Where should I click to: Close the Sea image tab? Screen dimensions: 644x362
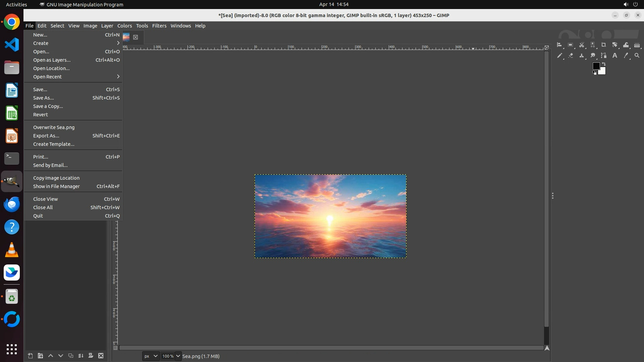coord(136,37)
